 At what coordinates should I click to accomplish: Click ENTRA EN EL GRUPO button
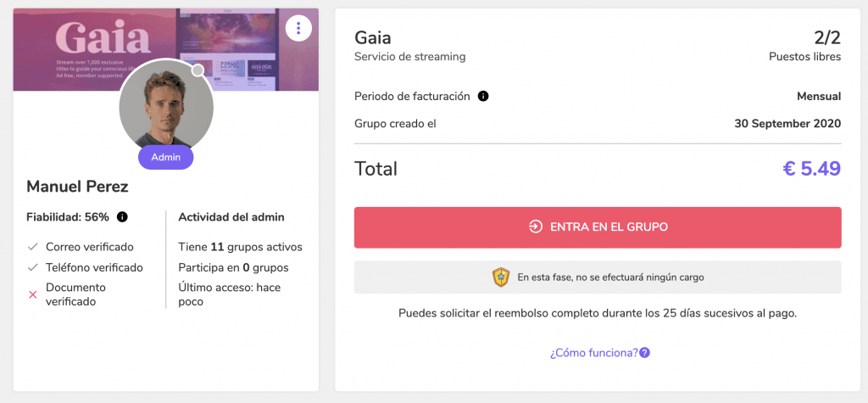click(x=598, y=227)
